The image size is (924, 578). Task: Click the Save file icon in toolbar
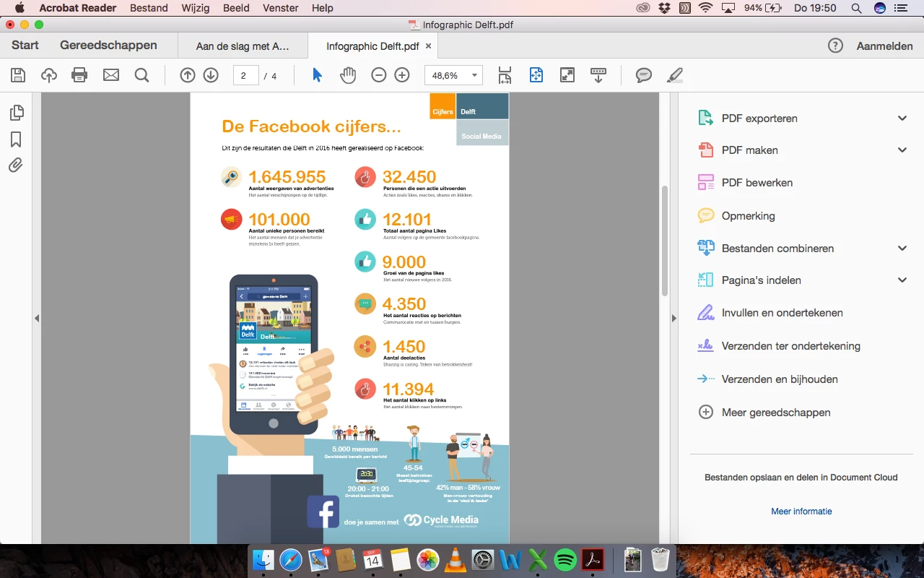(18, 75)
